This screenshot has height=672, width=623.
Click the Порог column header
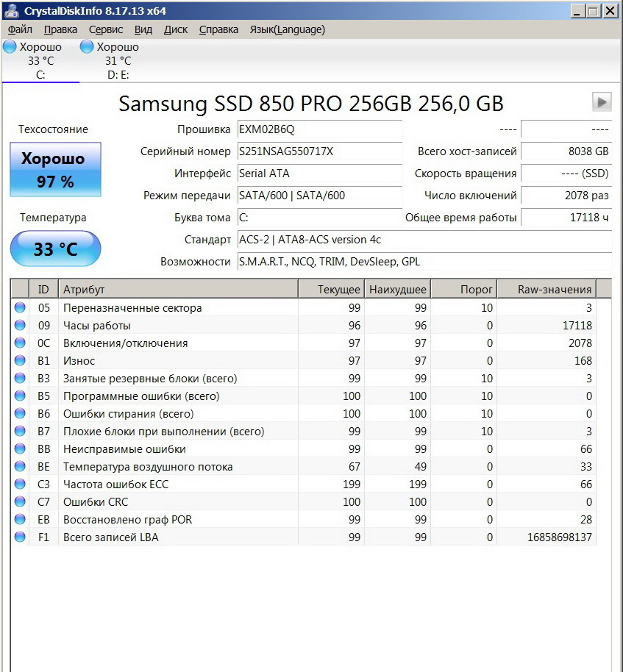tap(464, 289)
